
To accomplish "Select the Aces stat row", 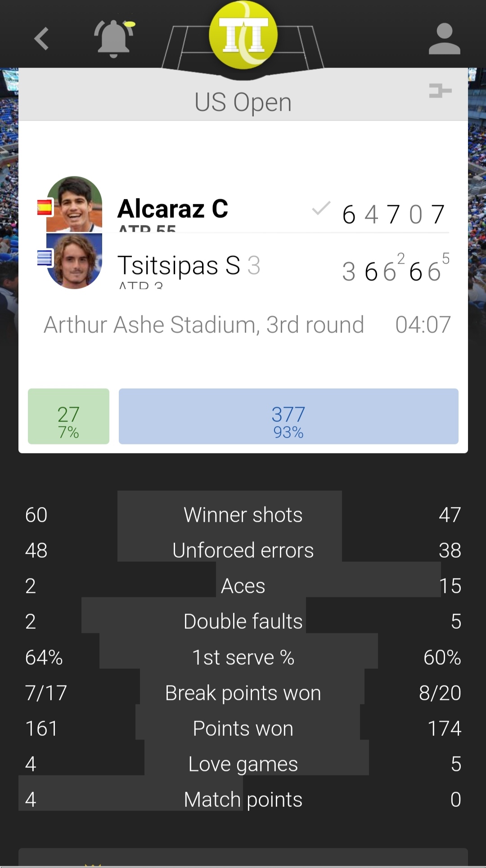I will click(243, 586).
